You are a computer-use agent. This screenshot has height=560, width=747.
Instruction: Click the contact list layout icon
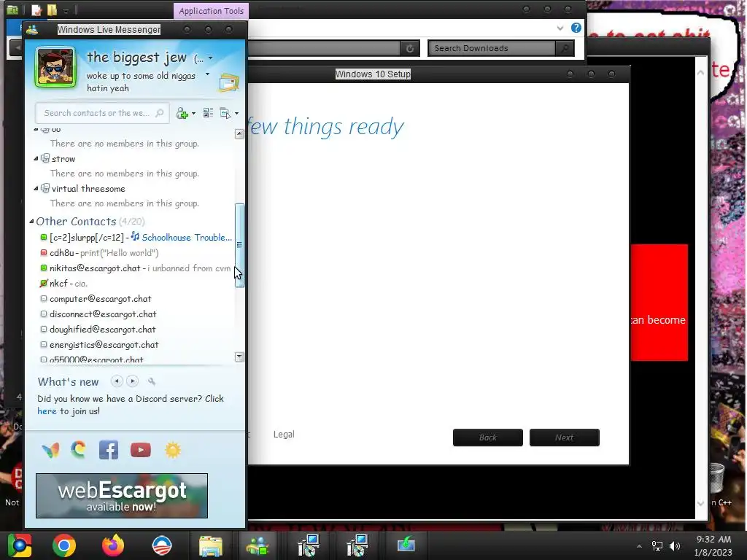[208, 113]
